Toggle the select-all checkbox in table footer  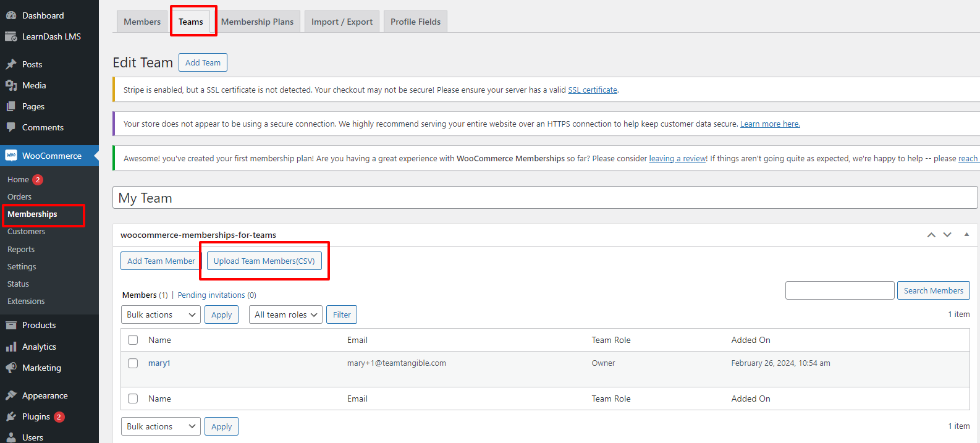[133, 399]
